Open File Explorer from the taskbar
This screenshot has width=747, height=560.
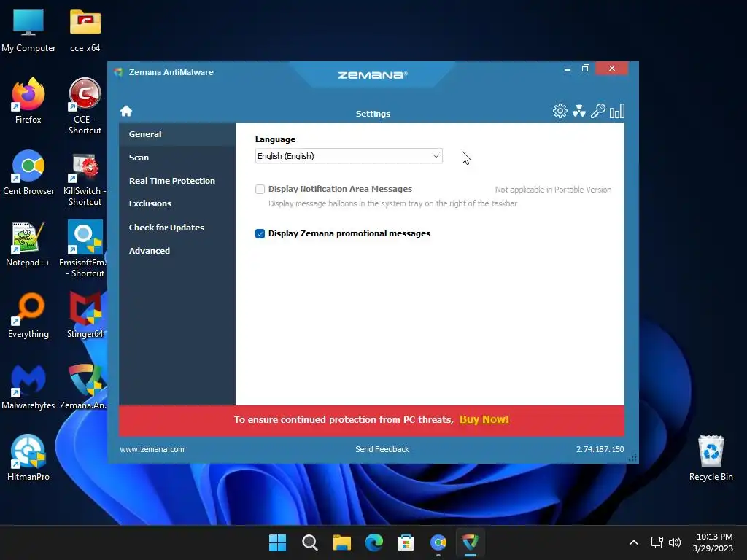coord(341,542)
